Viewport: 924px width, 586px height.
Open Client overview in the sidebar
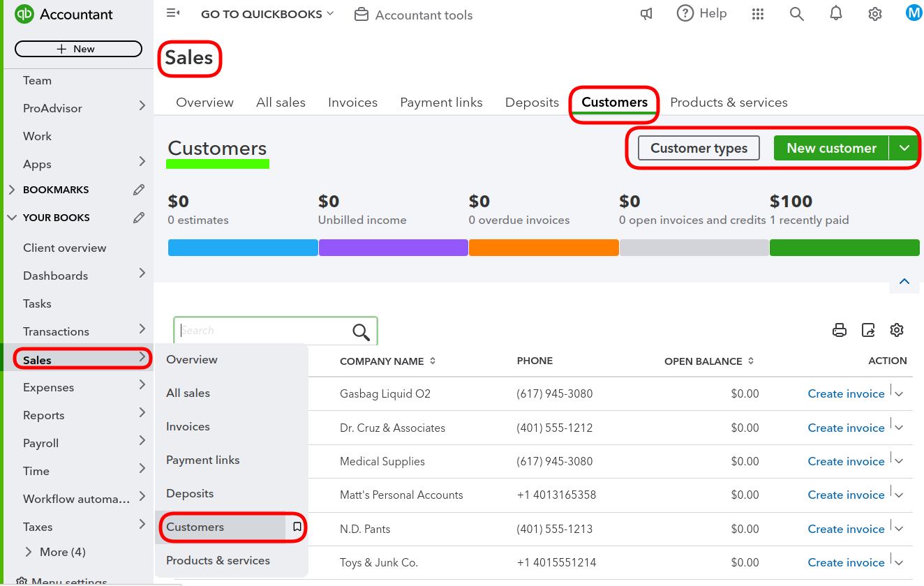[x=64, y=248]
